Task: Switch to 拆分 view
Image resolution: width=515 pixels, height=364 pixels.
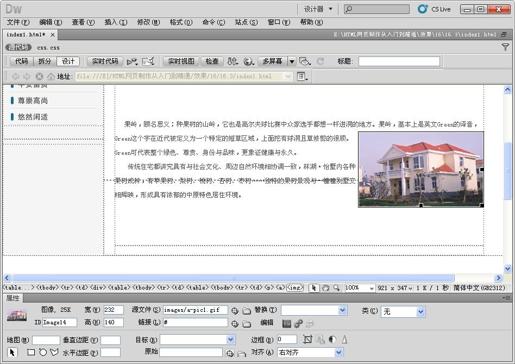Action: click(x=45, y=61)
